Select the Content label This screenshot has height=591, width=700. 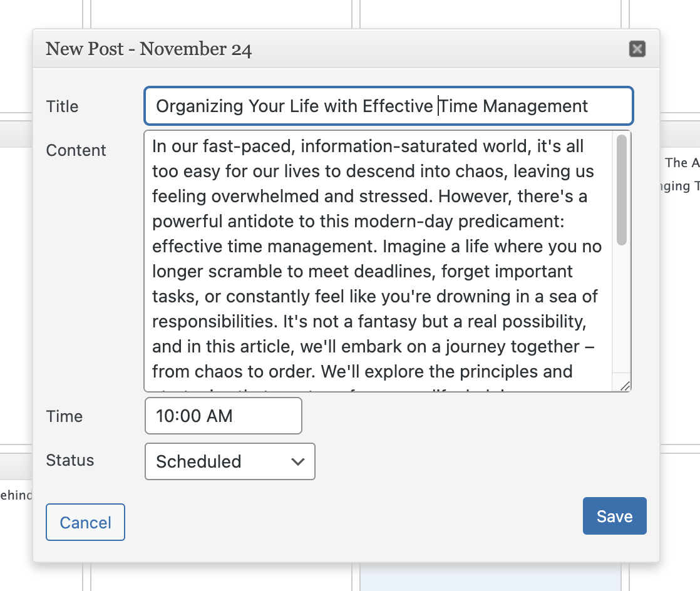point(76,150)
